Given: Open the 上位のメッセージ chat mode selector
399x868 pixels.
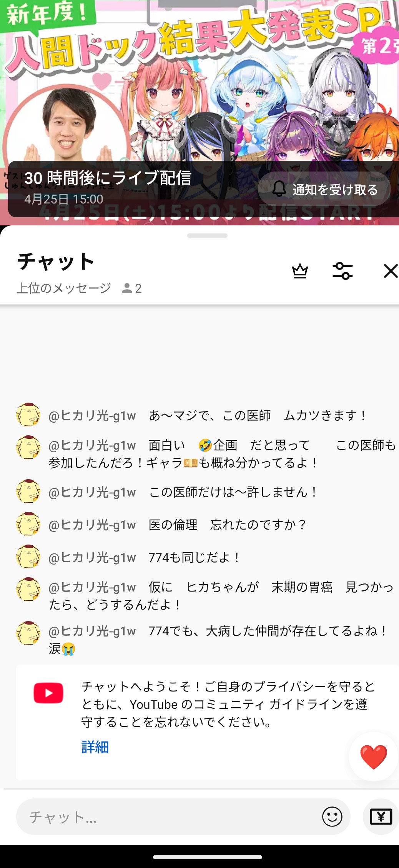Looking at the screenshot, I should click(x=64, y=288).
